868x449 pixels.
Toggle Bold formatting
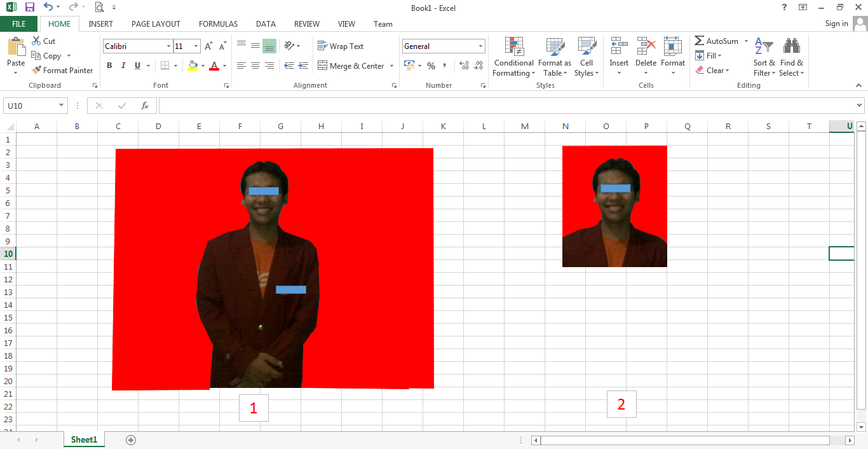[109, 66]
